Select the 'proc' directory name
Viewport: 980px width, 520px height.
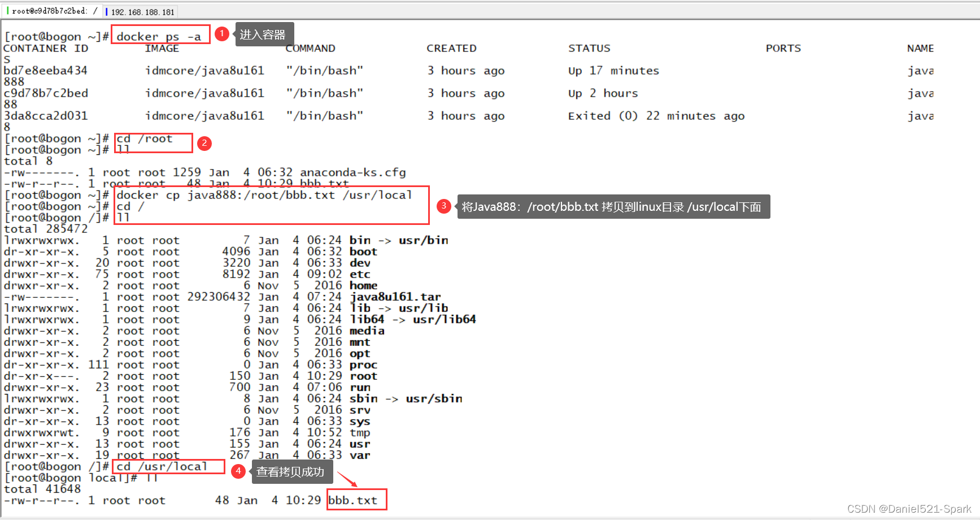pyautogui.click(x=363, y=365)
